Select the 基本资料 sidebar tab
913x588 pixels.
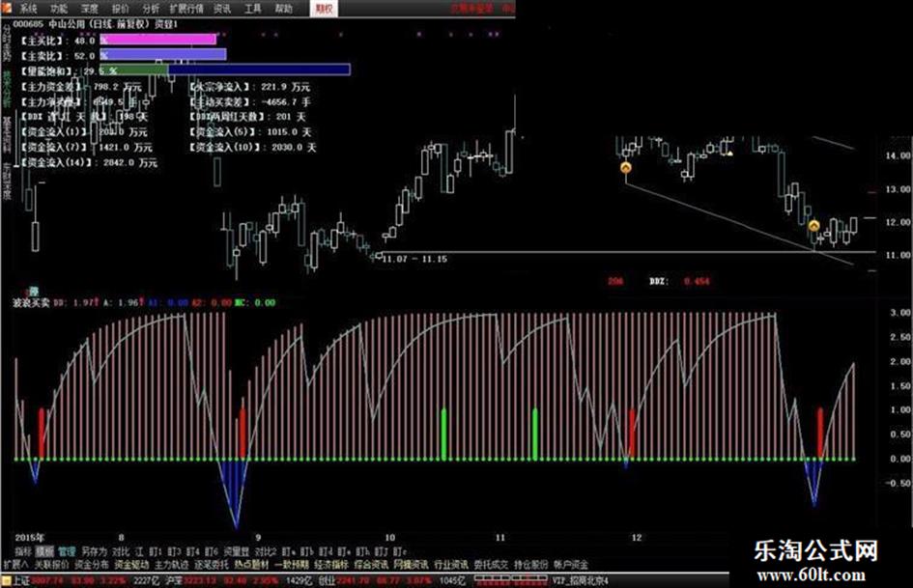click(7, 134)
